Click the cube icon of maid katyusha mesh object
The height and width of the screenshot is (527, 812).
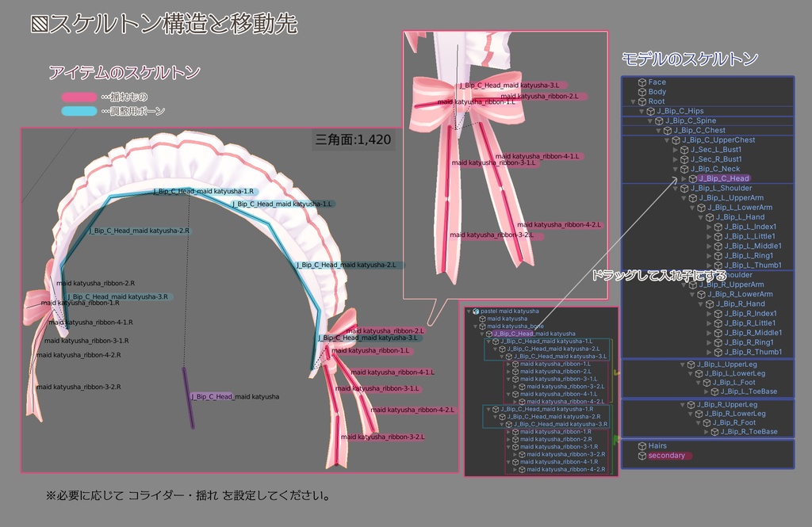482,319
